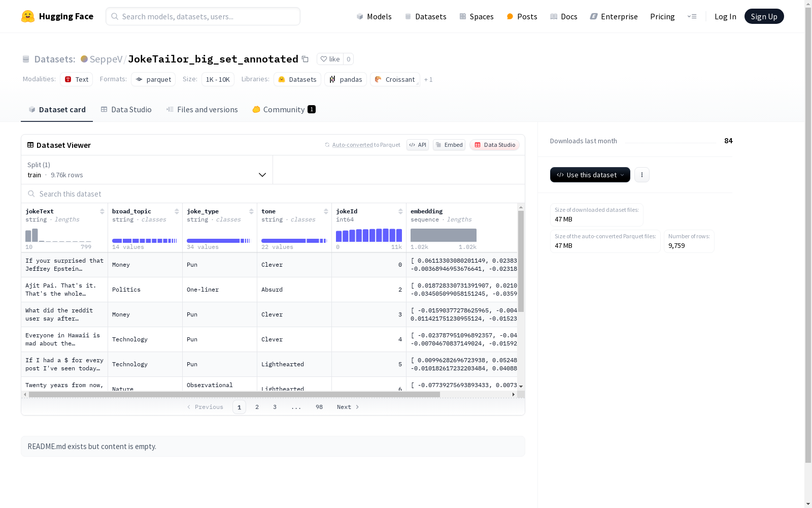
Task: Click the Sign Up button
Action: pyautogui.click(x=764, y=16)
